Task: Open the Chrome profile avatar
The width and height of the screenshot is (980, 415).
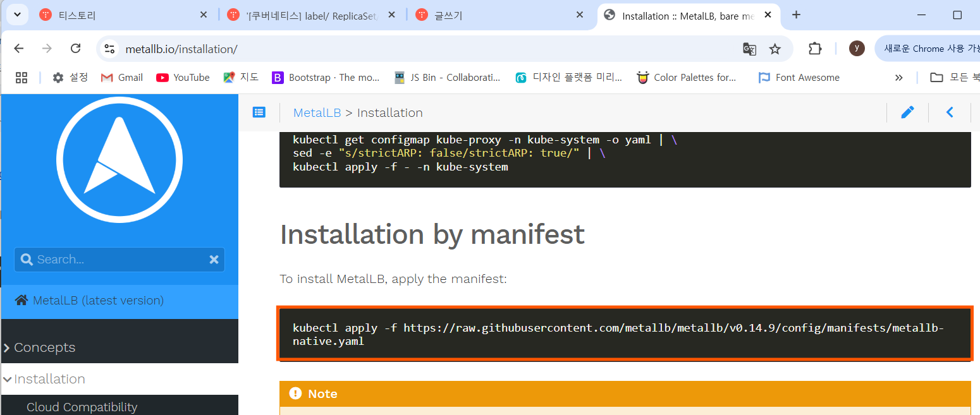Action: [x=857, y=48]
